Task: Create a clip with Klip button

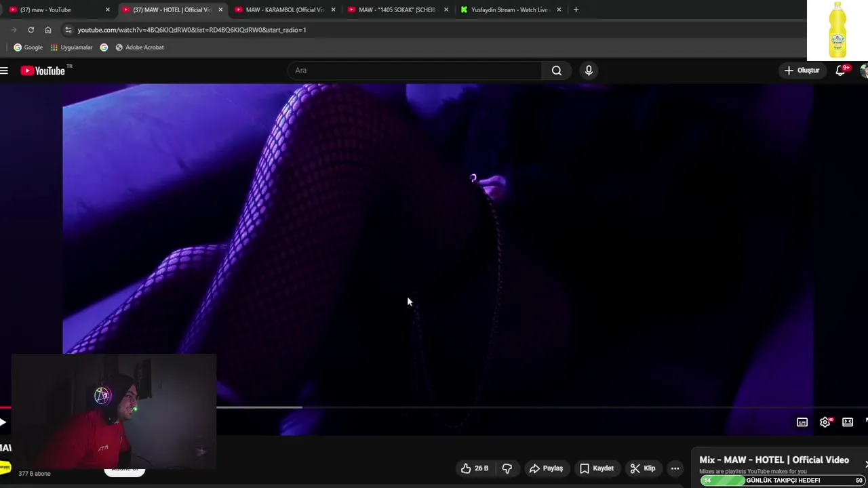Action: click(x=642, y=468)
